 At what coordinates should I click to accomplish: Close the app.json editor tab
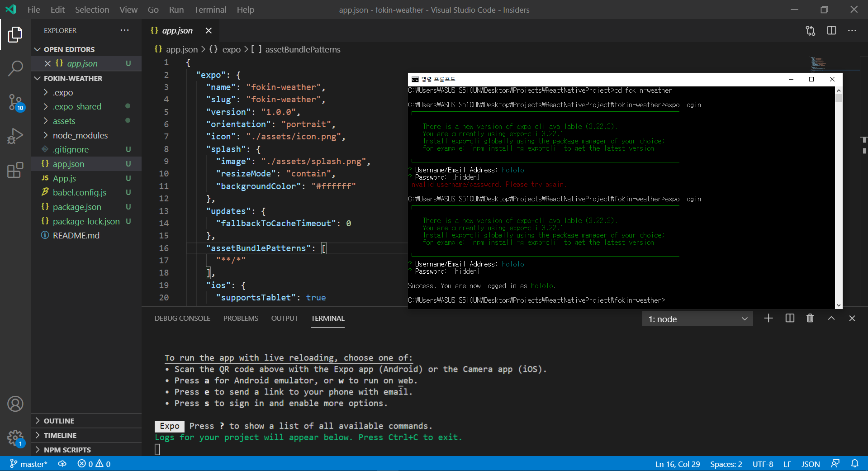coord(209,30)
